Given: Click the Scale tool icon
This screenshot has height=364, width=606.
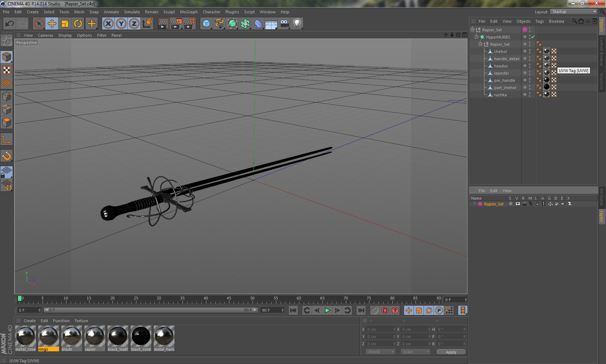Looking at the screenshot, I should [65, 24].
